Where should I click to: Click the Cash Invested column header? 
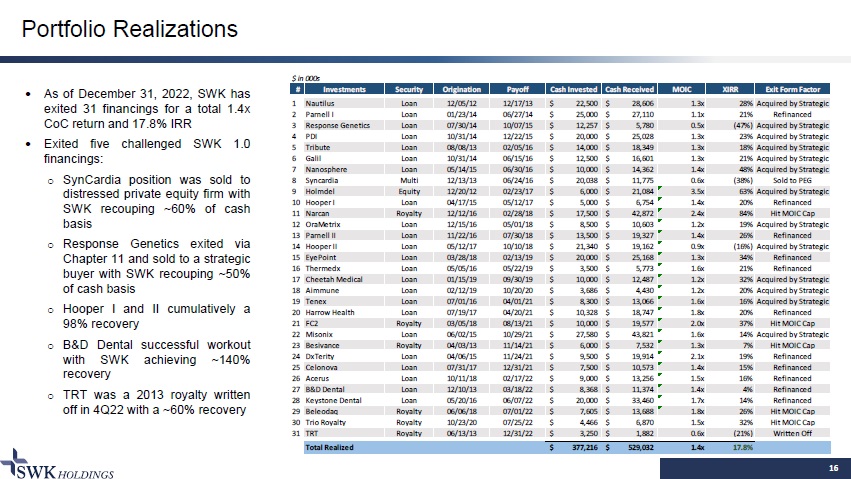pos(575,89)
